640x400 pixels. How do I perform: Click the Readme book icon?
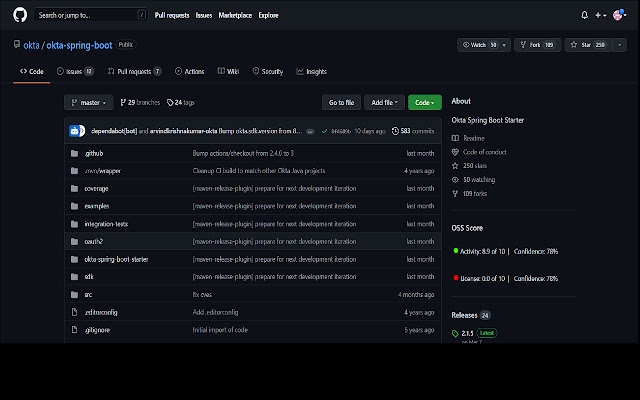coord(455,138)
